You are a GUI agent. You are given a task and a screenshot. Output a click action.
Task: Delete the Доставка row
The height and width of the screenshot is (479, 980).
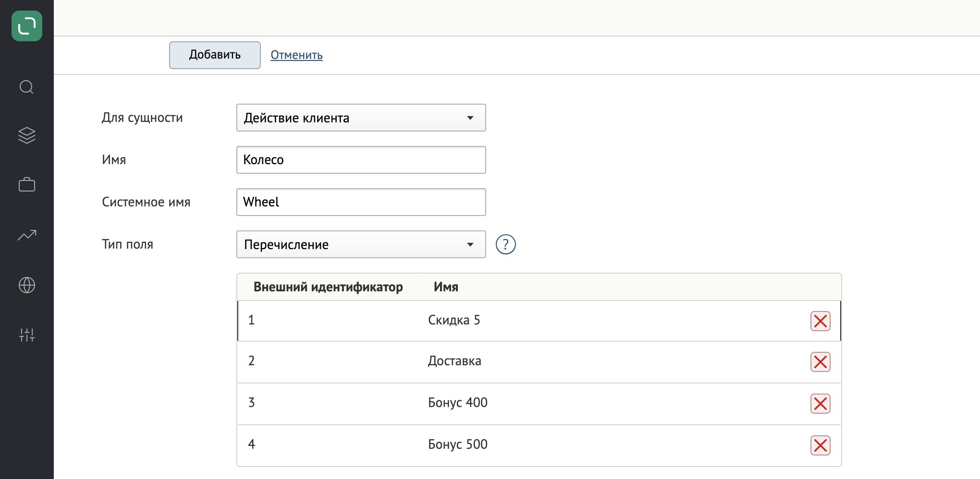pos(821,362)
